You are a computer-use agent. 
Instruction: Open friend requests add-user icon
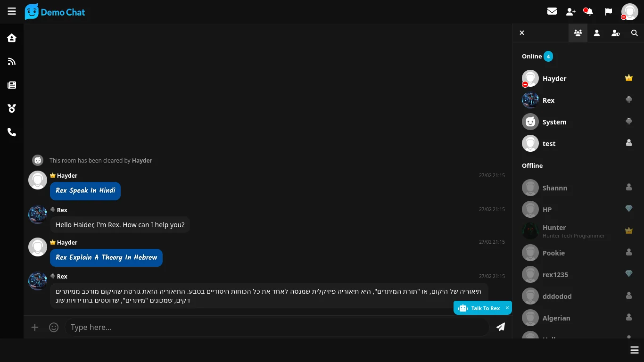570,12
